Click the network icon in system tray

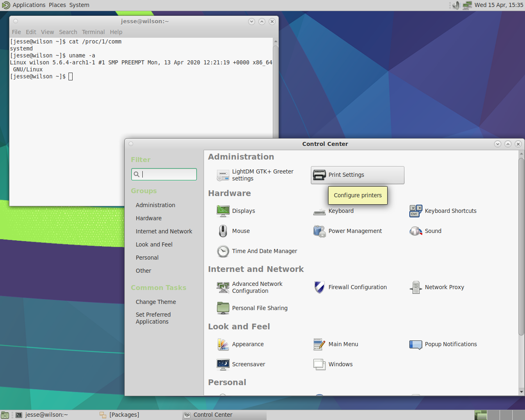(x=467, y=5)
